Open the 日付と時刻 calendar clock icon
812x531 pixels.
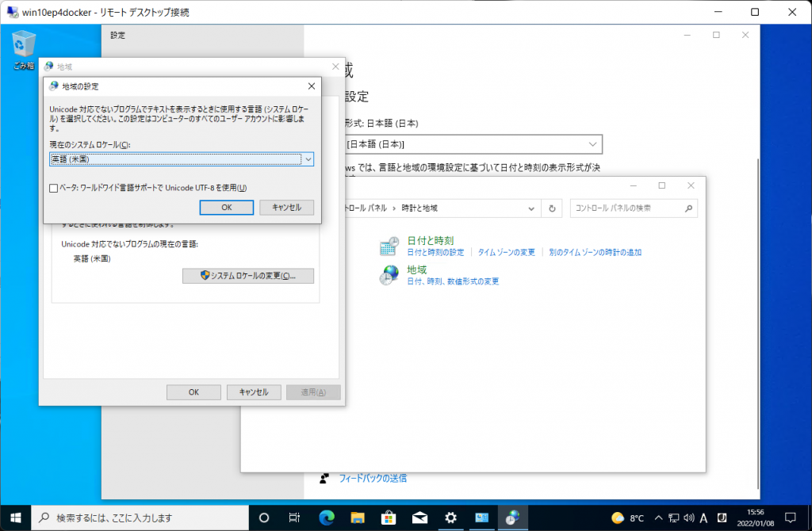(389, 246)
